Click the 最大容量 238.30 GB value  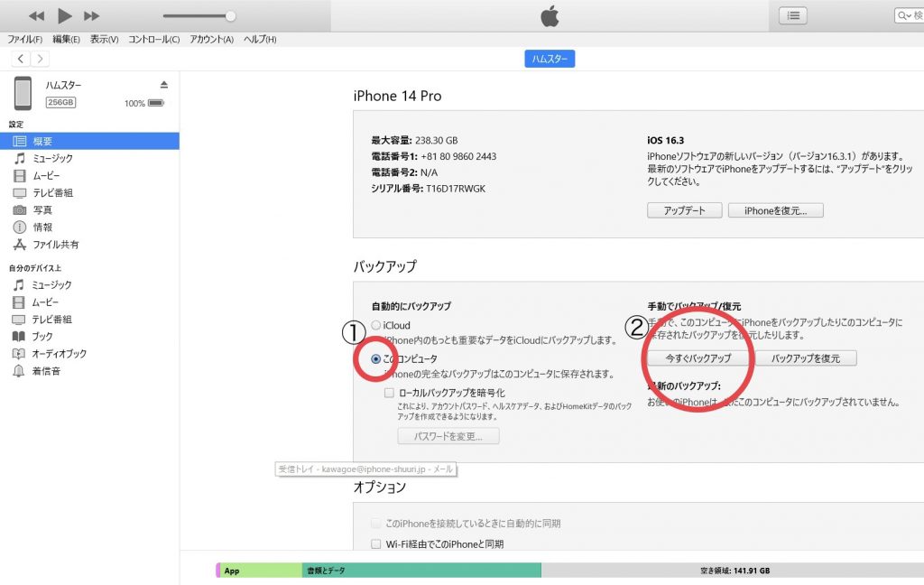tap(436, 140)
